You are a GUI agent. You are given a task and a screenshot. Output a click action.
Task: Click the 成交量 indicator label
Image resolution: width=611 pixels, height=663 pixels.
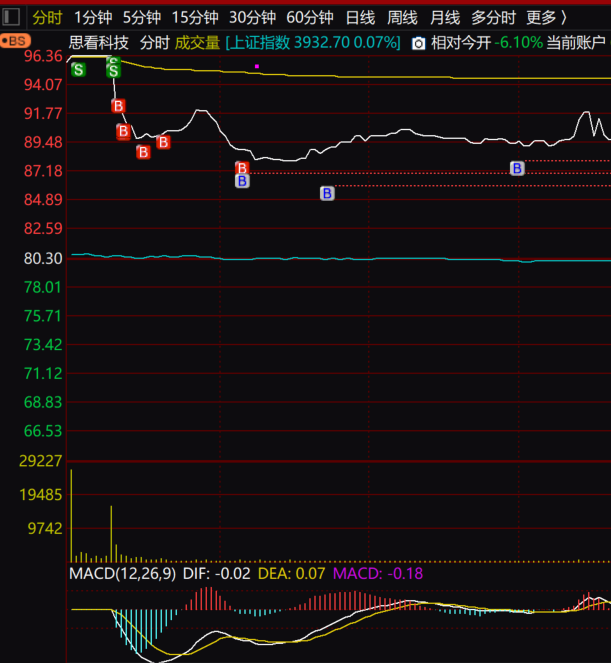(197, 43)
